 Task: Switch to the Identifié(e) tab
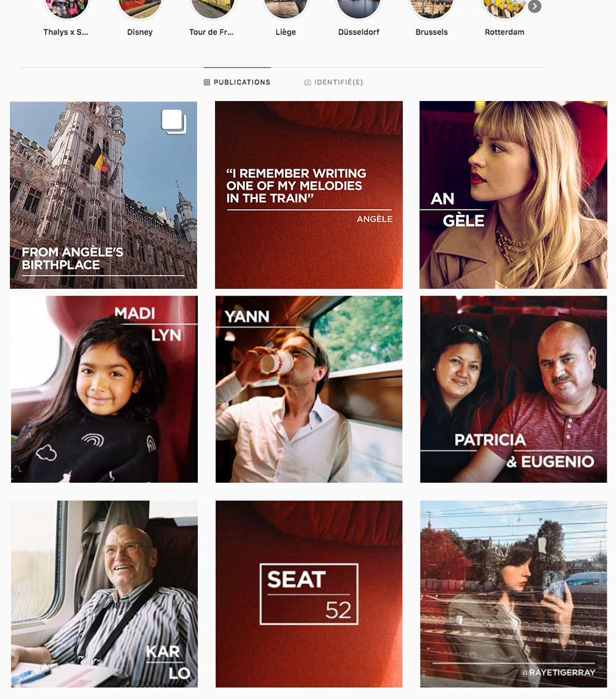334,82
